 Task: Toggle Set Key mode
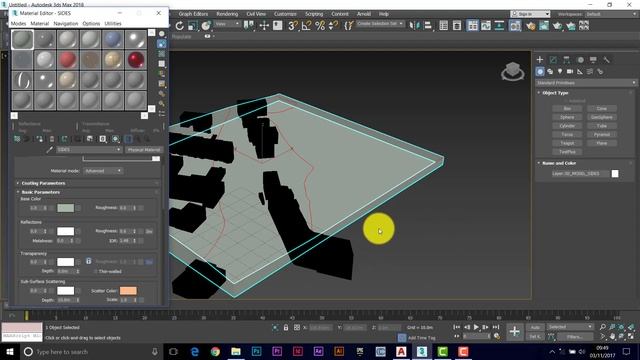pos(535,337)
